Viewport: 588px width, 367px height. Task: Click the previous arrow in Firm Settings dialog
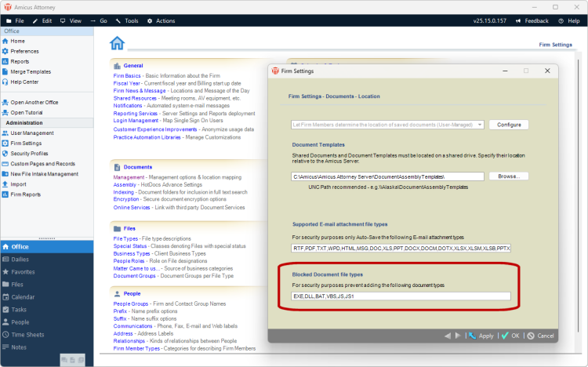click(x=448, y=336)
